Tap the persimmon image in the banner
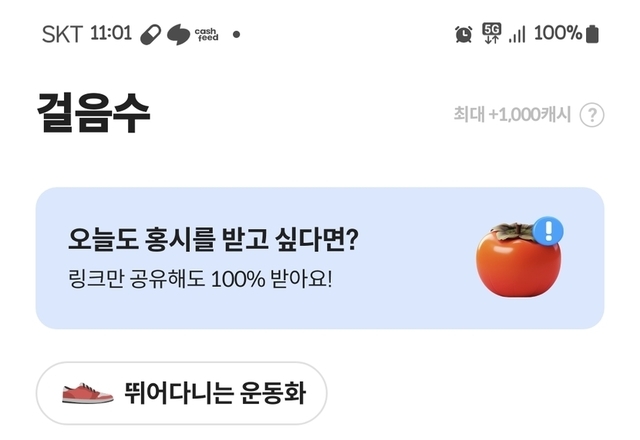This screenshot has width=640, height=440. click(x=517, y=260)
